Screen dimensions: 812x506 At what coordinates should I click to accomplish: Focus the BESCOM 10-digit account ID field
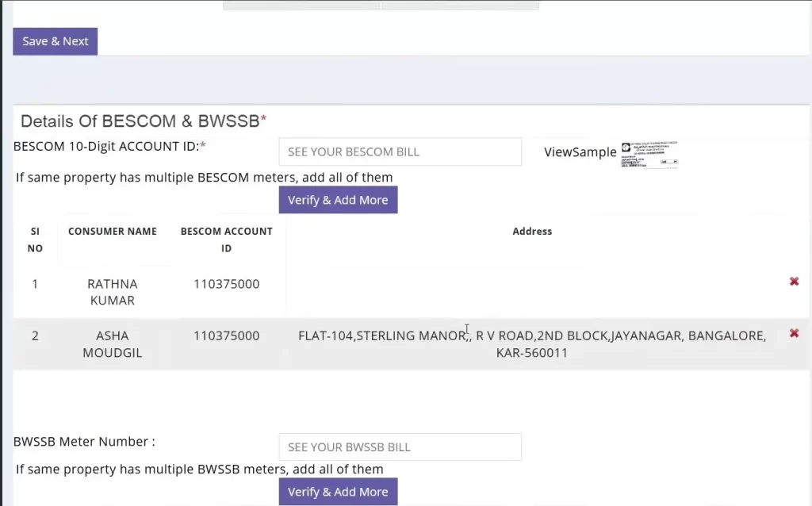coord(400,151)
